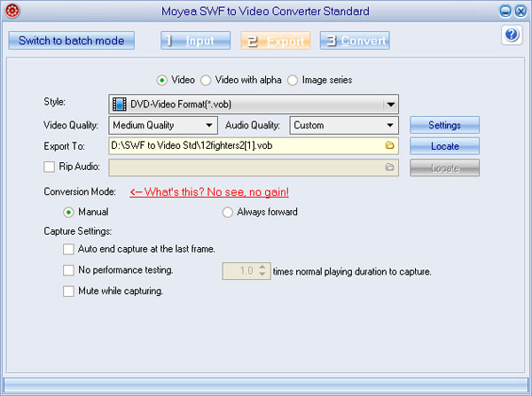Screen dimensions: 532x396
Task: Click the film strip icon in Style box
Action: pyautogui.click(x=120, y=104)
